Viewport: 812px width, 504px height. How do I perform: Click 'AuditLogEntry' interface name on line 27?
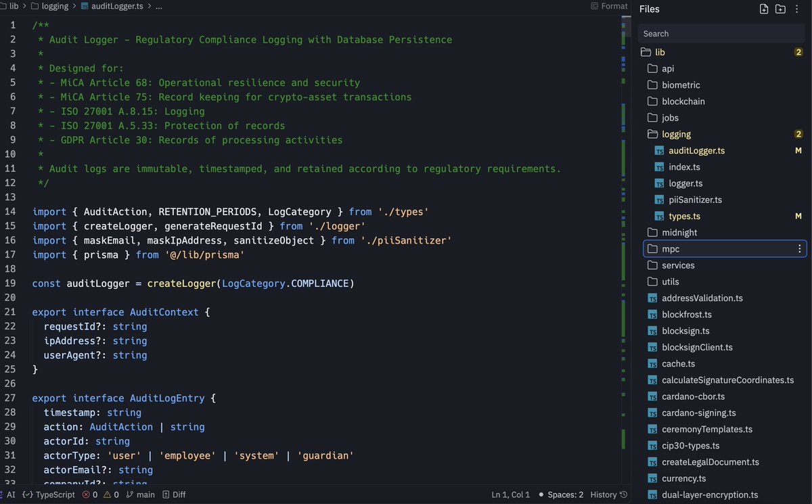(167, 398)
